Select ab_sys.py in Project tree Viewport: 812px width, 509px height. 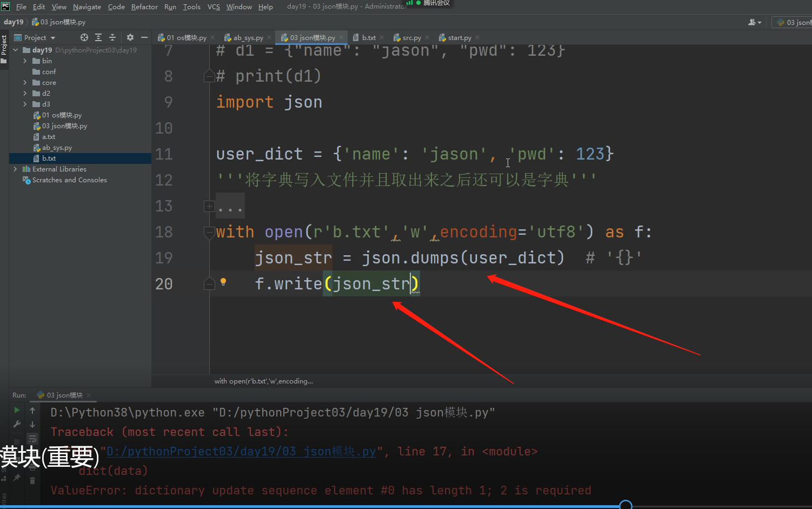click(80, 148)
